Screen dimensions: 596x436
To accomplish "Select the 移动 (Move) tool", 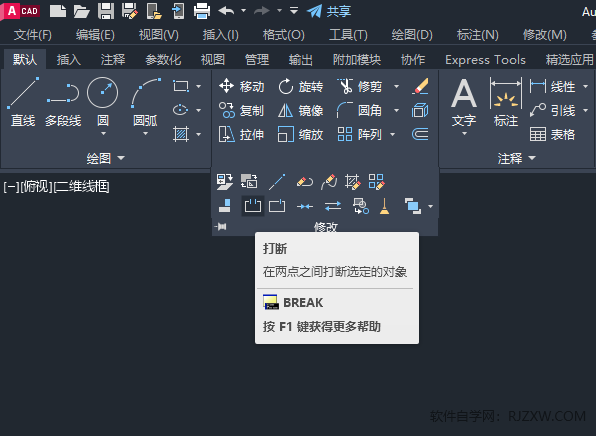I will click(241, 86).
